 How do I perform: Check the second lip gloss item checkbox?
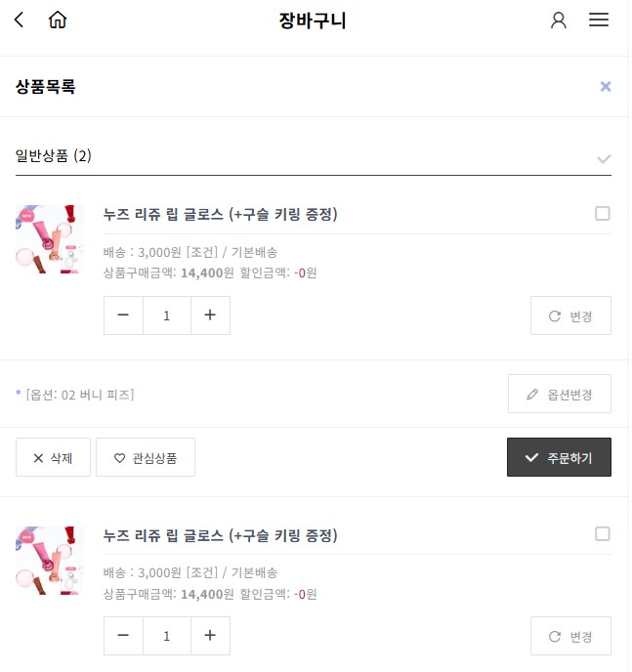(605, 535)
